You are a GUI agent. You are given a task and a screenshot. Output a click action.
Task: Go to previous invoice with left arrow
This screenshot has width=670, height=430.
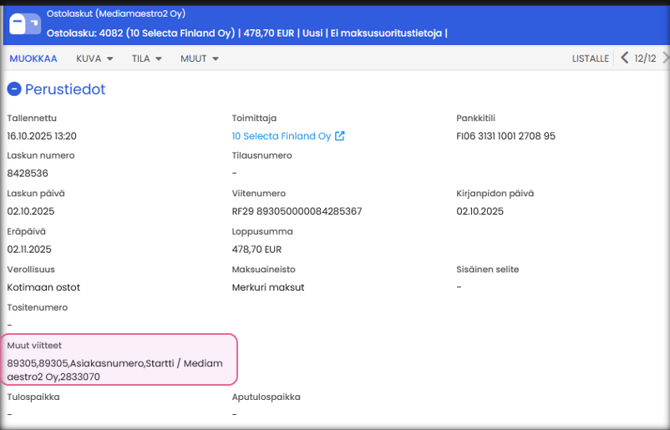625,58
